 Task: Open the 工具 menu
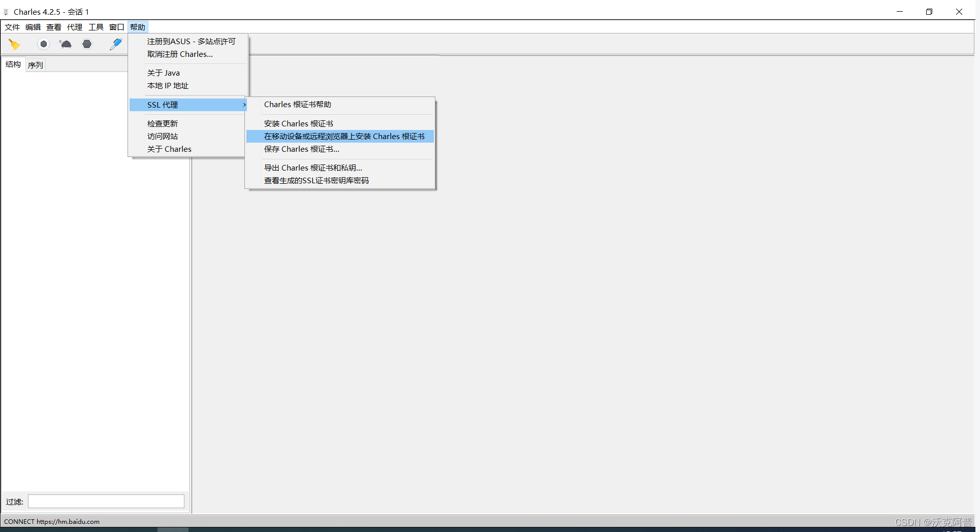(x=96, y=27)
